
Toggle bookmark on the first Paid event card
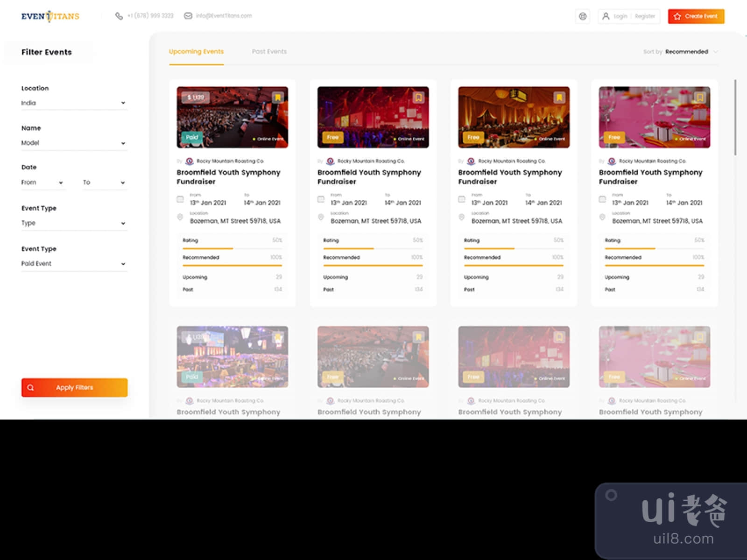click(278, 97)
